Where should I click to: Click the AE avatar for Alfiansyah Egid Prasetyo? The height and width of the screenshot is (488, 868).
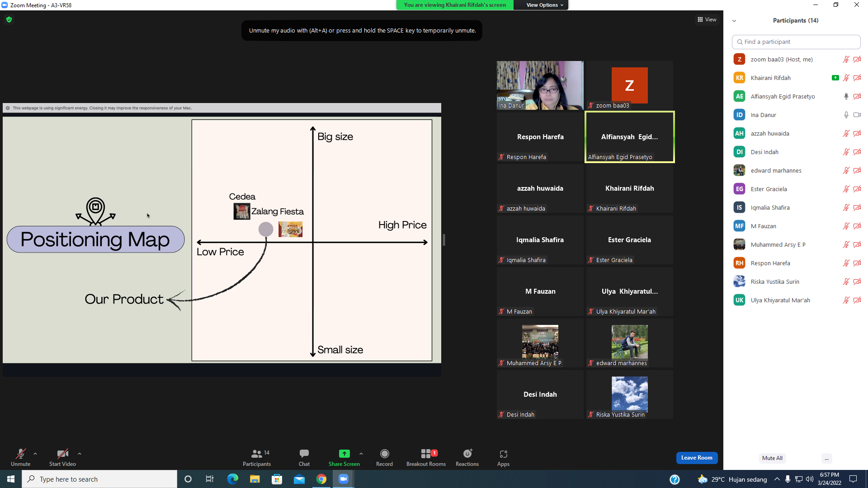click(x=739, y=96)
